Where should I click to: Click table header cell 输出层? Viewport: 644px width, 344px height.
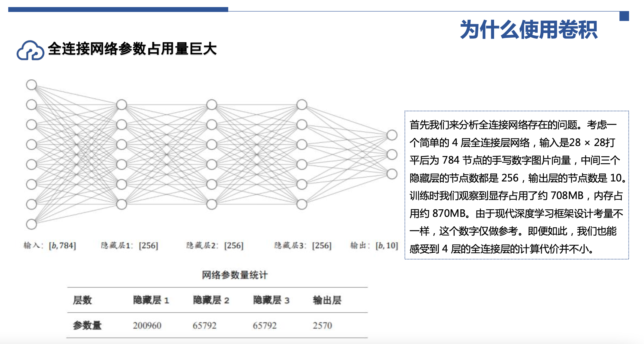tap(327, 300)
